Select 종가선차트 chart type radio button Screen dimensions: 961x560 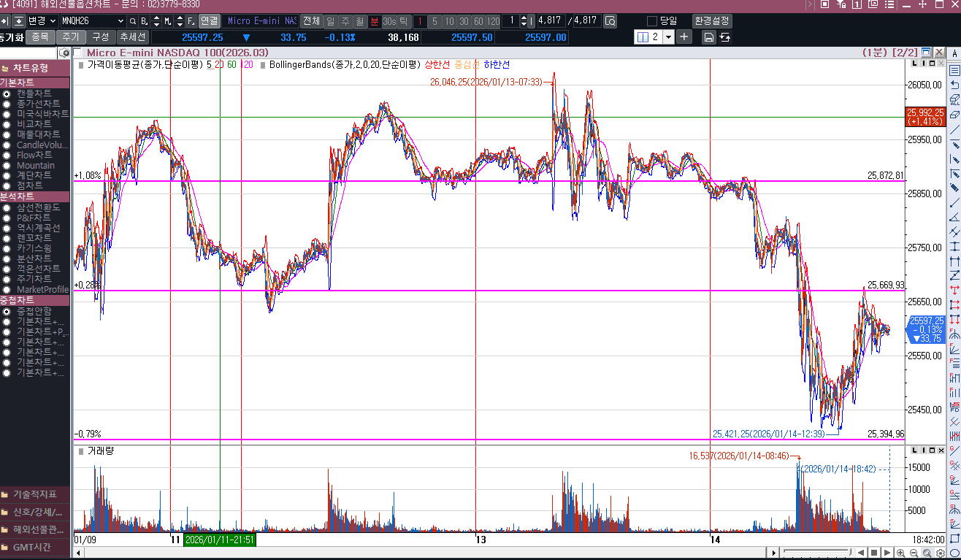tap(7, 104)
